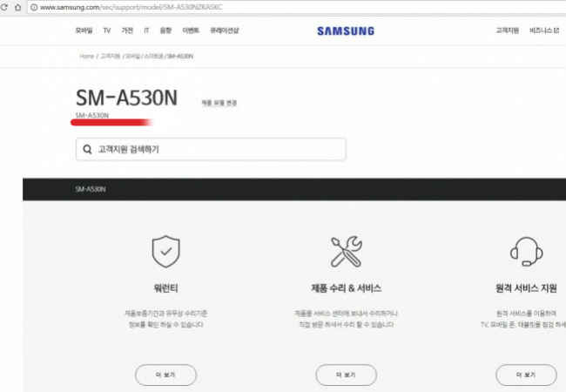Select the SM-A530N tab in black bar

click(91, 189)
